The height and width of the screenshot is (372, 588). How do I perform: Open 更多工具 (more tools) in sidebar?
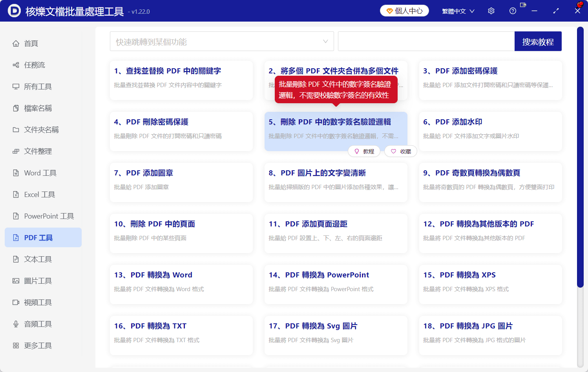38,345
